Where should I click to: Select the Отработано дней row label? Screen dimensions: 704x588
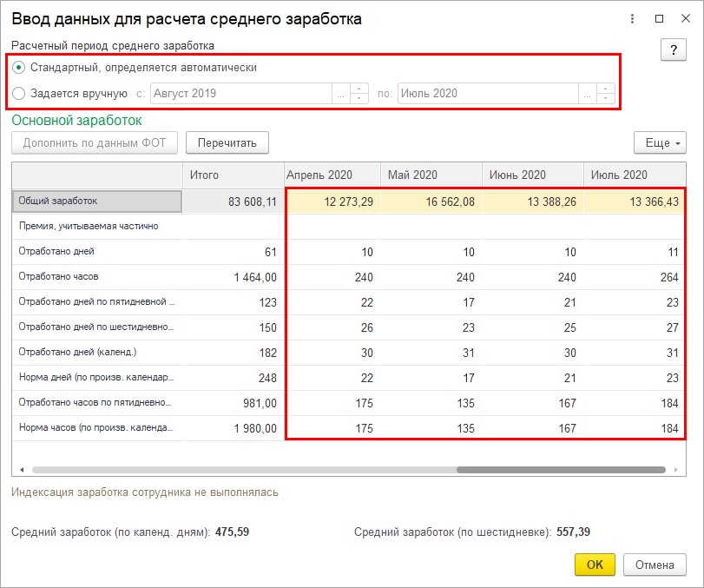97,252
